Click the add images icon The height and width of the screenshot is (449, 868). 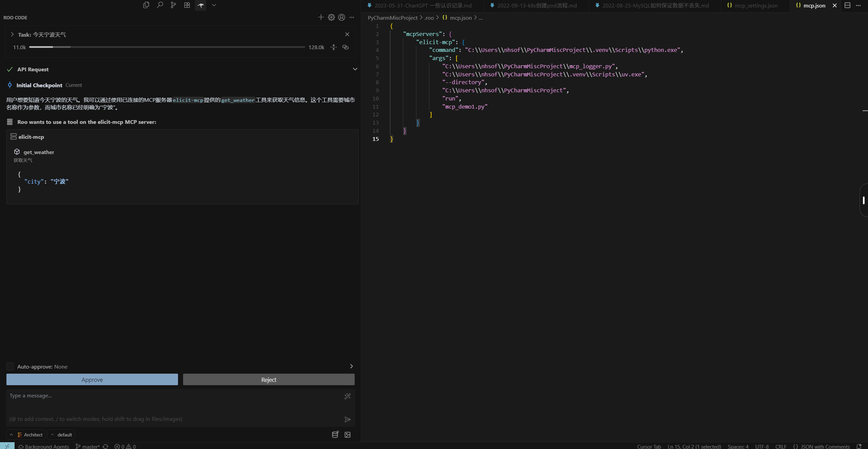[348, 435]
